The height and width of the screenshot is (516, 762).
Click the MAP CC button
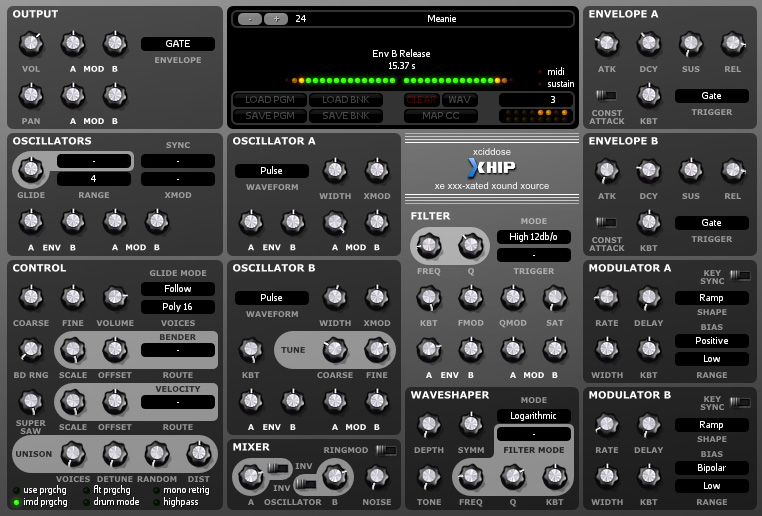[441, 116]
